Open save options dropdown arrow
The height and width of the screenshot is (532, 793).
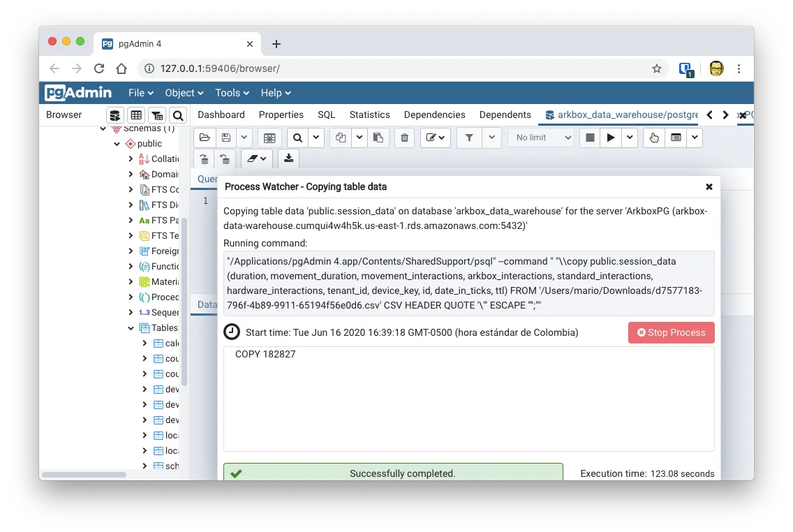point(244,138)
